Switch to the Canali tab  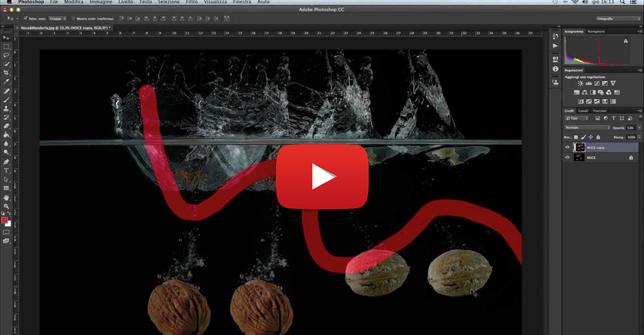click(x=583, y=111)
